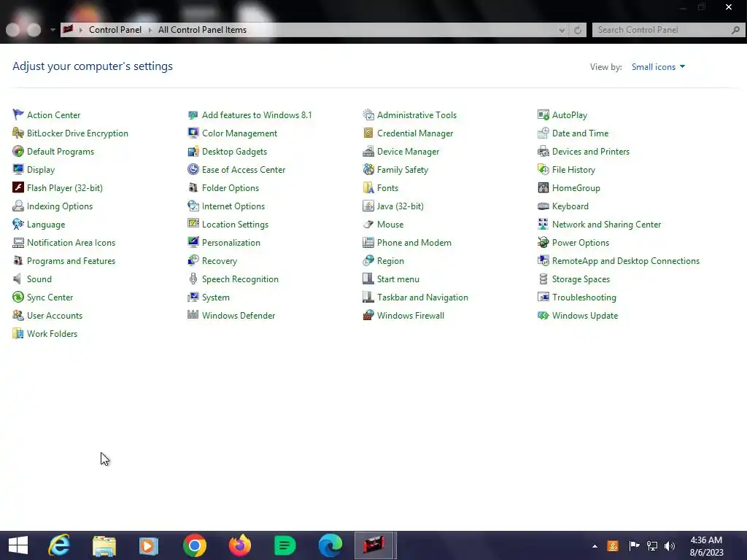Open the Administrative Tools link
The width and height of the screenshot is (747, 560).
pos(417,114)
